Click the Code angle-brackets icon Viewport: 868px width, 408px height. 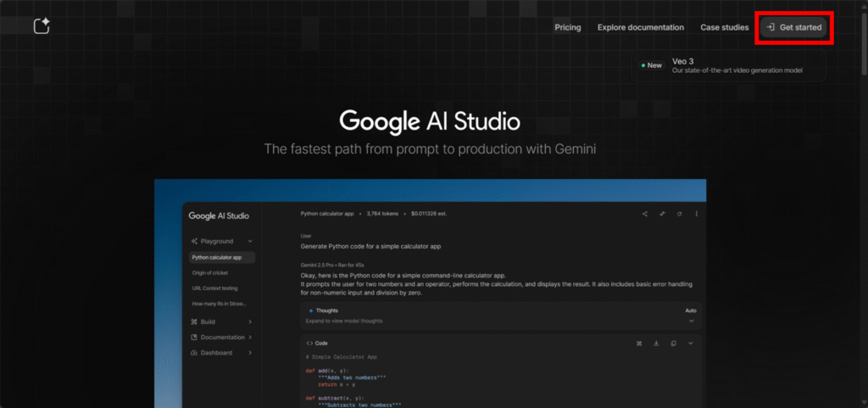pos(309,344)
